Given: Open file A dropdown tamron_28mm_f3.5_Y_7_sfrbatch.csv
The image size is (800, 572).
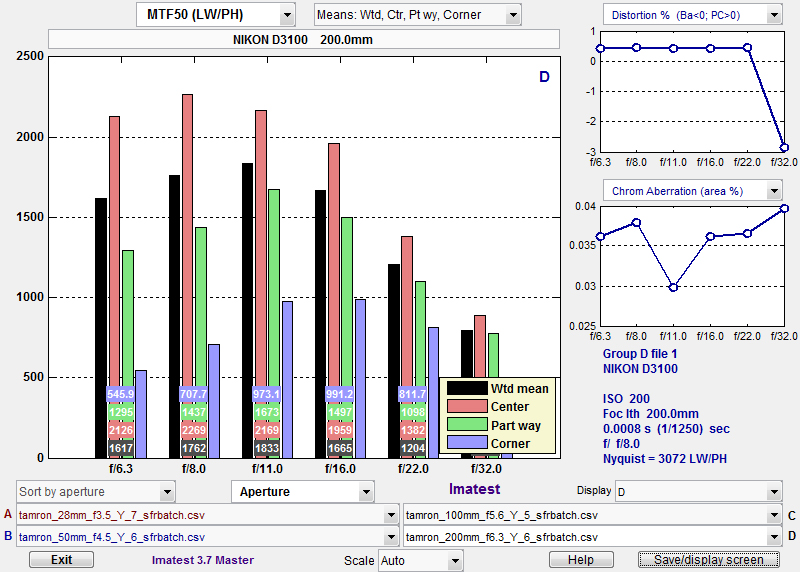Looking at the screenshot, I should [208, 515].
